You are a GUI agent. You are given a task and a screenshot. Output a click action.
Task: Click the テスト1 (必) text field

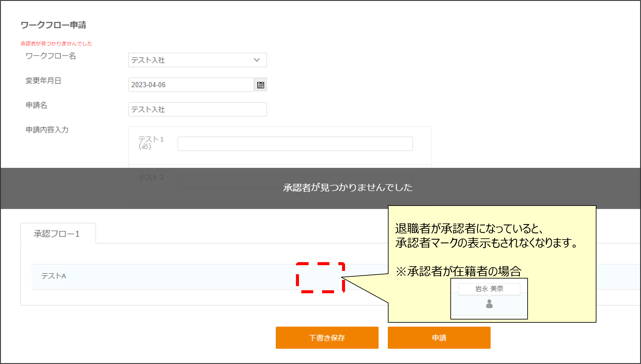point(295,144)
